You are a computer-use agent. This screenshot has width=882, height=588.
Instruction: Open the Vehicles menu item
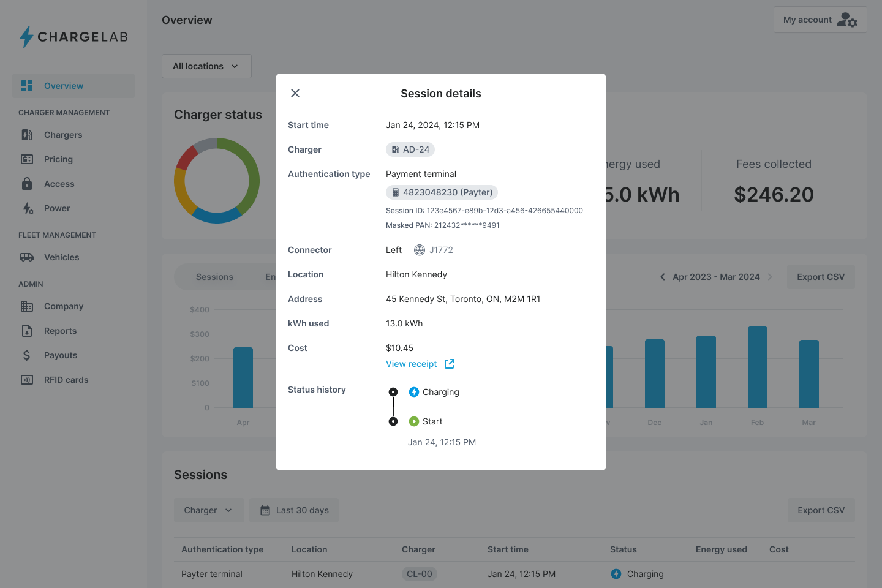coord(73,257)
